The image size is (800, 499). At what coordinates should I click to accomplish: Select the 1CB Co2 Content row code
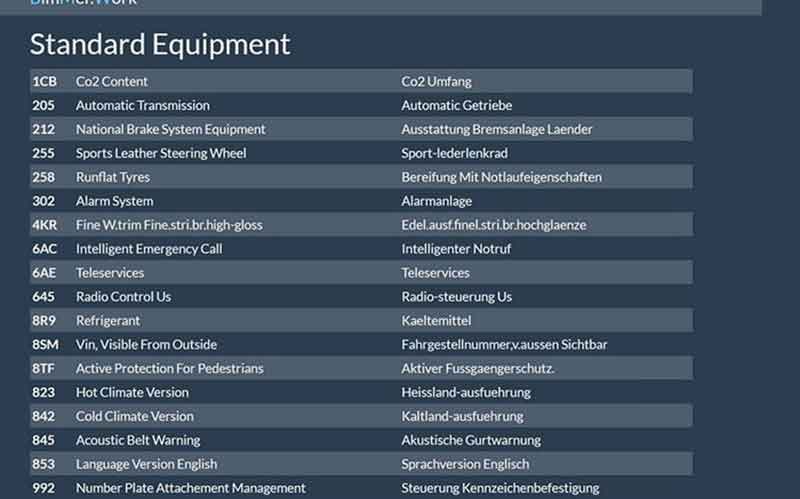pos(43,81)
